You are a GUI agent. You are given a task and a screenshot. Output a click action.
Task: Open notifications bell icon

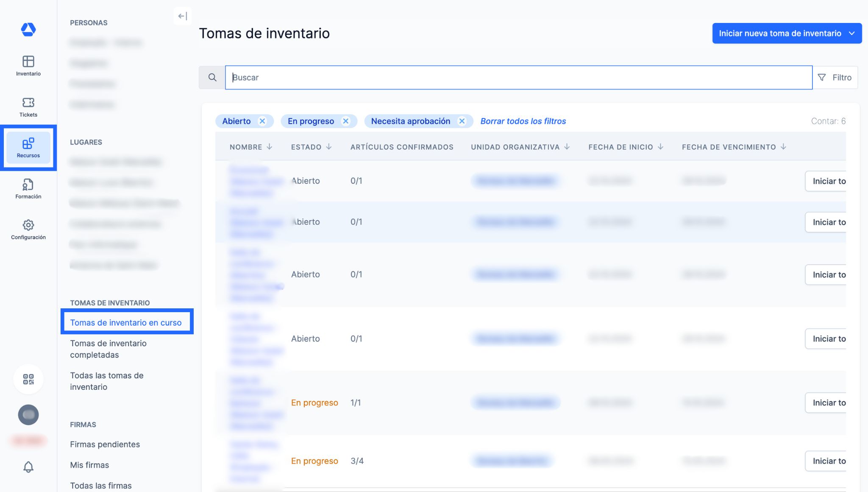point(28,467)
